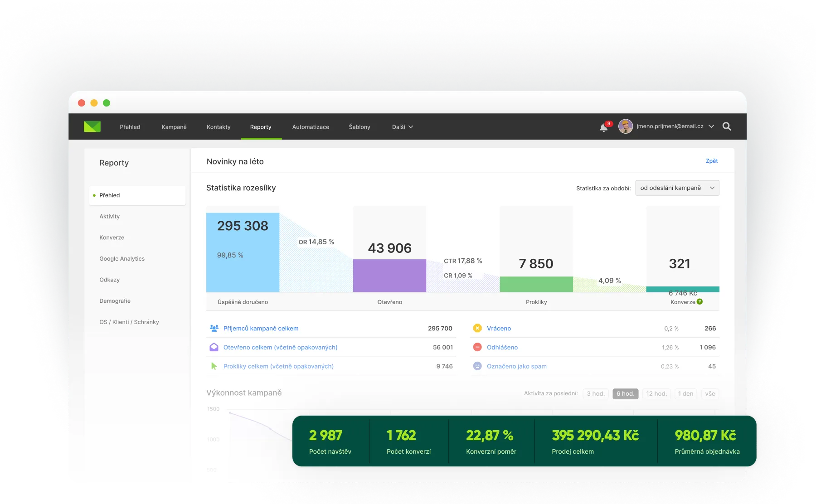
Task: Select the vše activity range
Action: [x=710, y=394]
